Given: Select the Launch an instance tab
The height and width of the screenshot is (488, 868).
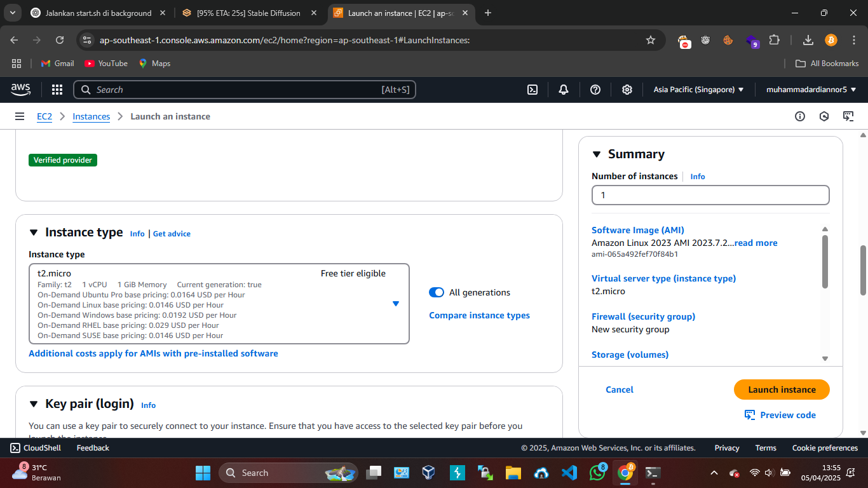Looking at the screenshot, I should click(x=401, y=13).
